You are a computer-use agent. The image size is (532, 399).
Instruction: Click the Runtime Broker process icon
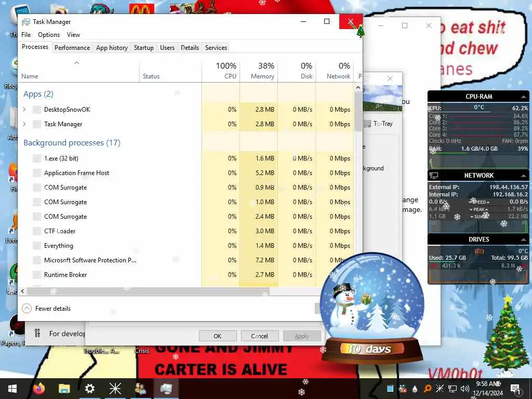click(37, 275)
